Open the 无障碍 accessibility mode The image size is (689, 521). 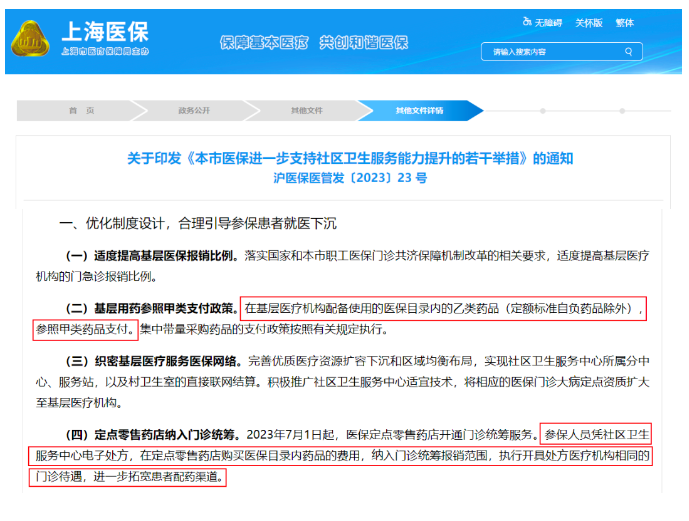pos(542,22)
